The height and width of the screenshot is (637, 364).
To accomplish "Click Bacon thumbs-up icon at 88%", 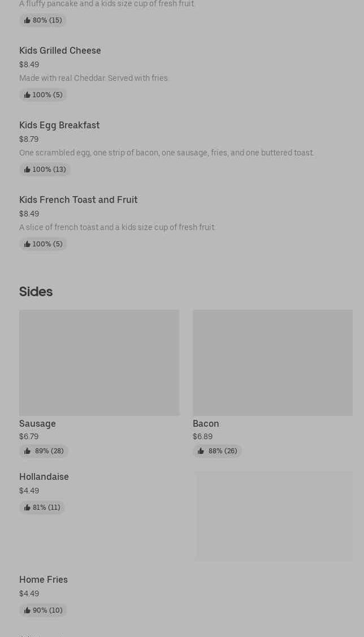I will click(x=201, y=451).
